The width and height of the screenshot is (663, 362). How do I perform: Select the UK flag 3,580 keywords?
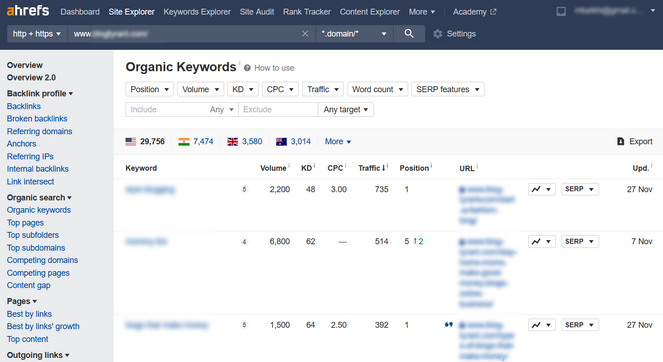point(244,141)
